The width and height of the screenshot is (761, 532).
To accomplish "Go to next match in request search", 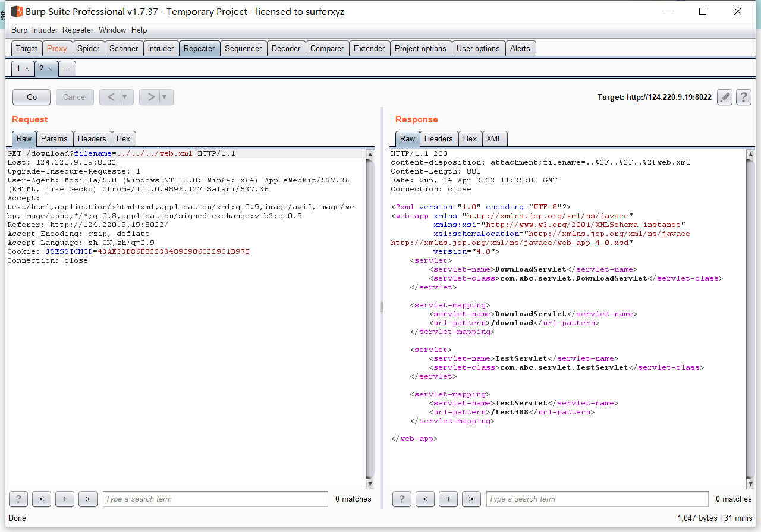I will tap(87, 499).
